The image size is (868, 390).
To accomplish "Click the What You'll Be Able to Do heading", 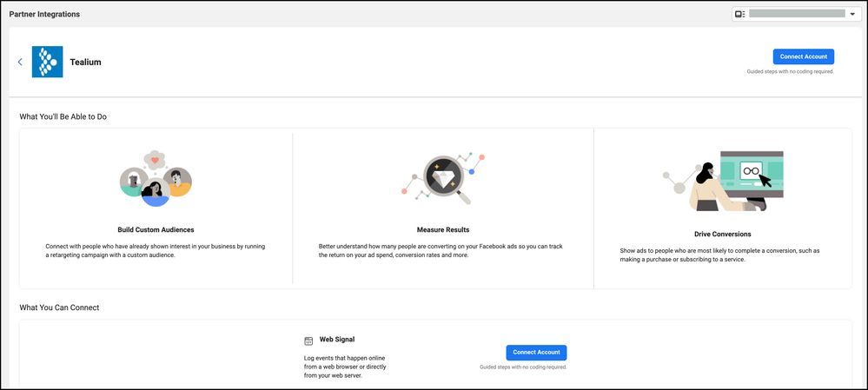I will click(63, 116).
